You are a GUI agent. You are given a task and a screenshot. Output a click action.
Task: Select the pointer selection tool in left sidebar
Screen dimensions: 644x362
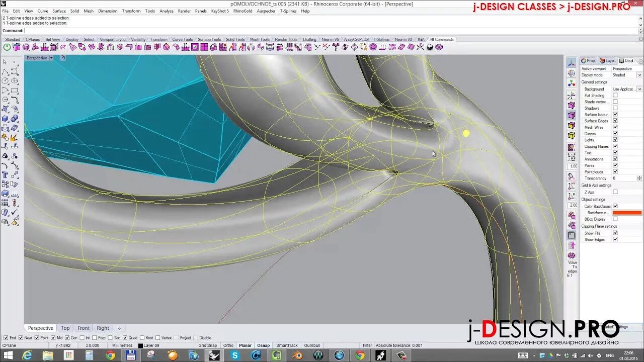pyautogui.click(x=5, y=61)
